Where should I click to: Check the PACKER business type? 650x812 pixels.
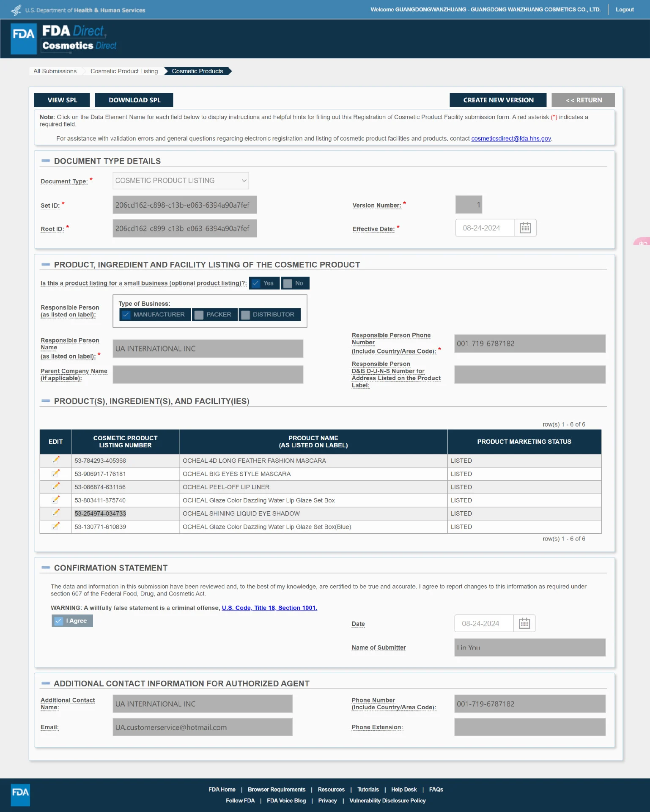click(199, 315)
